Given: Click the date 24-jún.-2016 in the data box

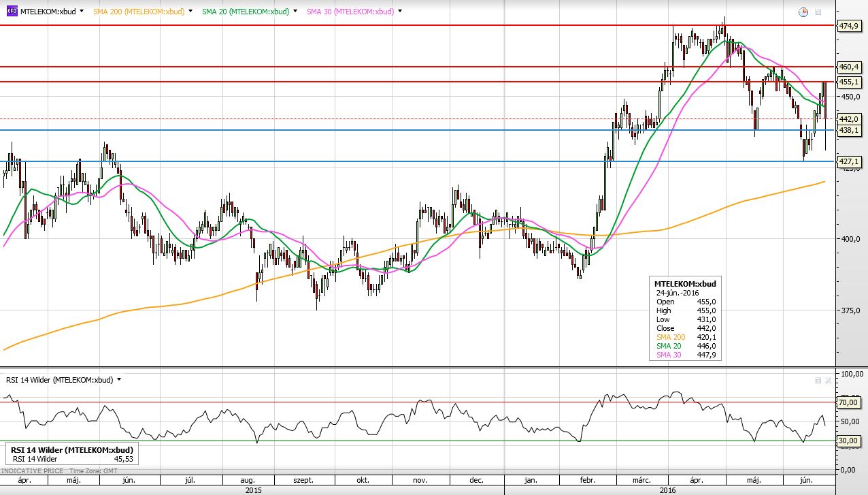Looking at the screenshot, I should pyautogui.click(x=677, y=292).
